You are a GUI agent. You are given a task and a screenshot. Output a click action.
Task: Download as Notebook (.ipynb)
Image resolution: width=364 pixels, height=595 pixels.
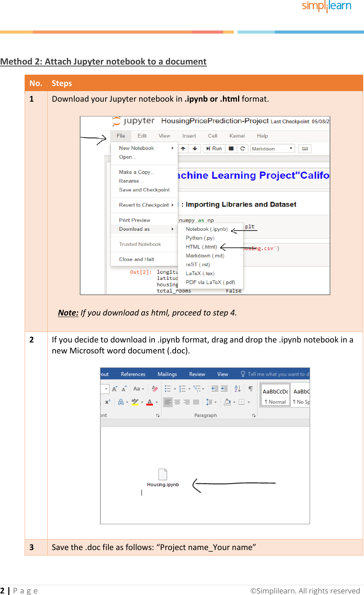coord(206,229)
